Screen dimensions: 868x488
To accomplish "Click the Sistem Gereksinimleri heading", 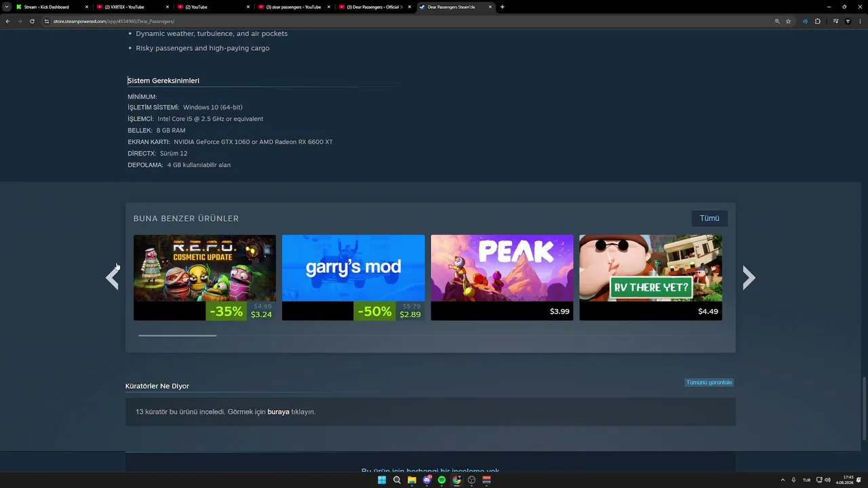I will tap(163, 81).
